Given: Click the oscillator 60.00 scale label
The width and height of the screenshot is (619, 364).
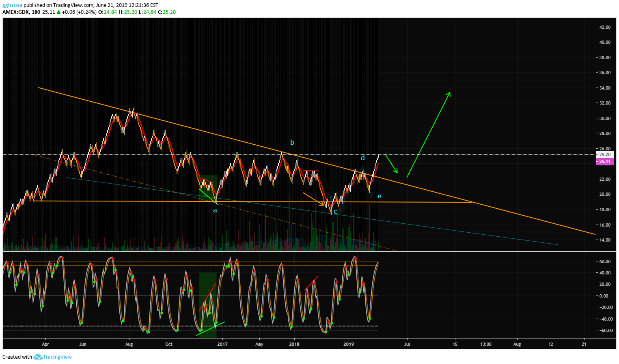Looking at the screenshot, I should 605,261.
